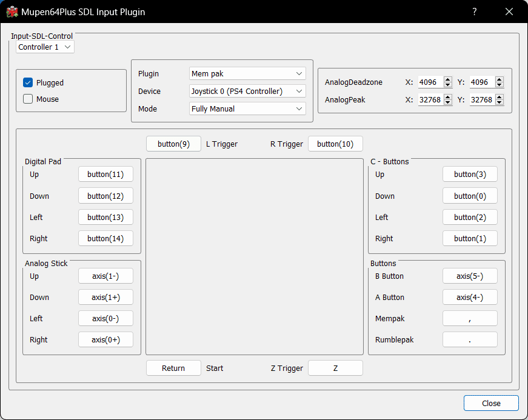Click the AnalogPeak label

tap(345, 99)
